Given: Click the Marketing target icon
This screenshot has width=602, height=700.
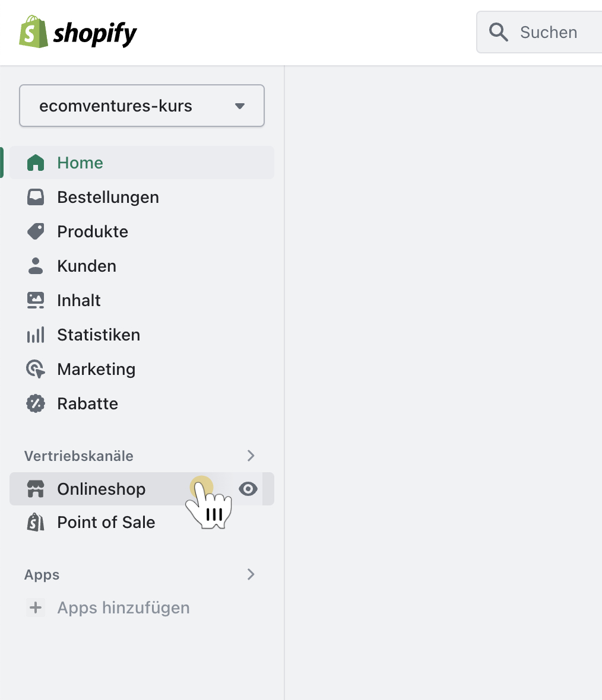Looking at the screenshot, I should [36, 369].
